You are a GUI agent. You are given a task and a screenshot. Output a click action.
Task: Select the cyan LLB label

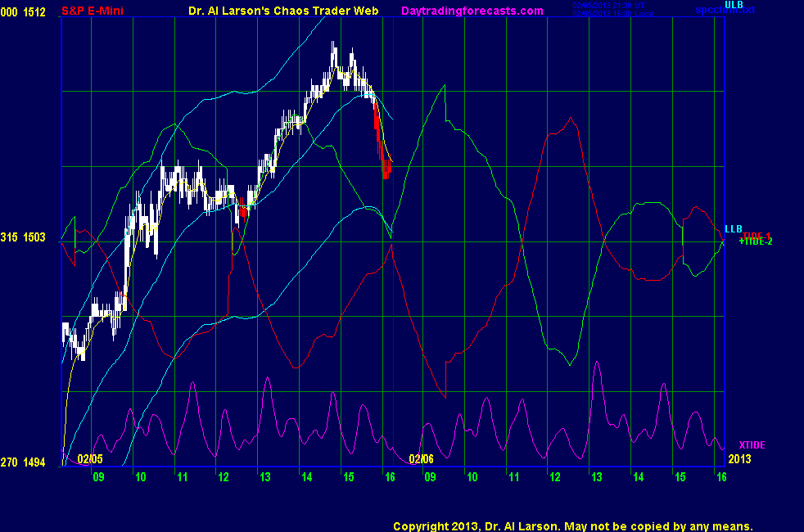point(734,228)
